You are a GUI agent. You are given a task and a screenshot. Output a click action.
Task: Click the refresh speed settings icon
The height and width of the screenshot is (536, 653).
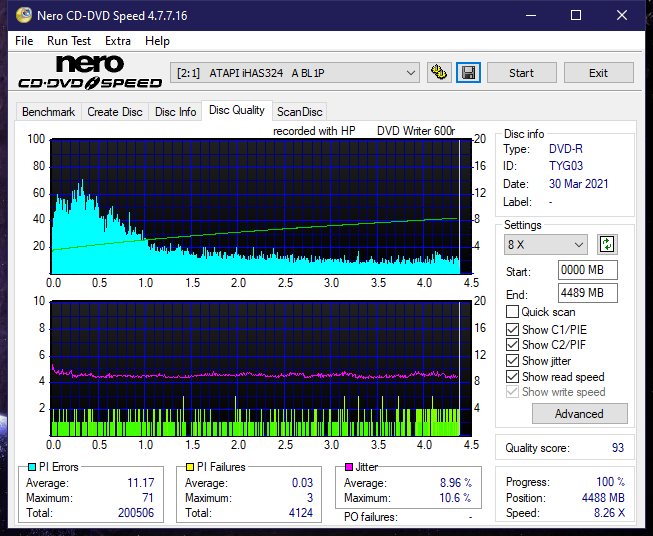pos(607,244)
